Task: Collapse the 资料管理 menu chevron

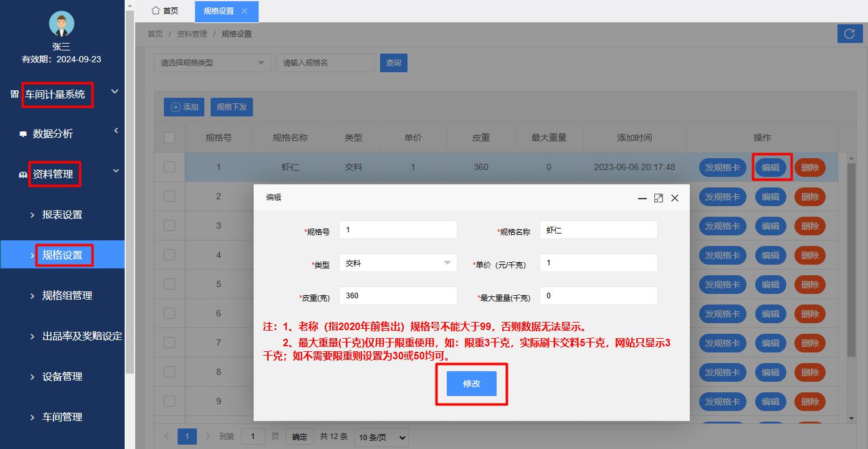Action: coord(116,171)
